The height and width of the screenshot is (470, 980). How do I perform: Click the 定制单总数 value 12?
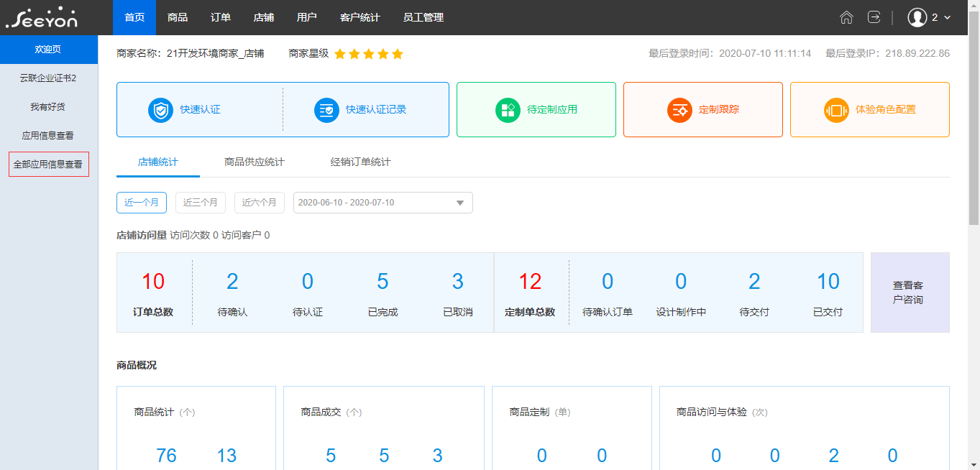[x=530, y=282]
